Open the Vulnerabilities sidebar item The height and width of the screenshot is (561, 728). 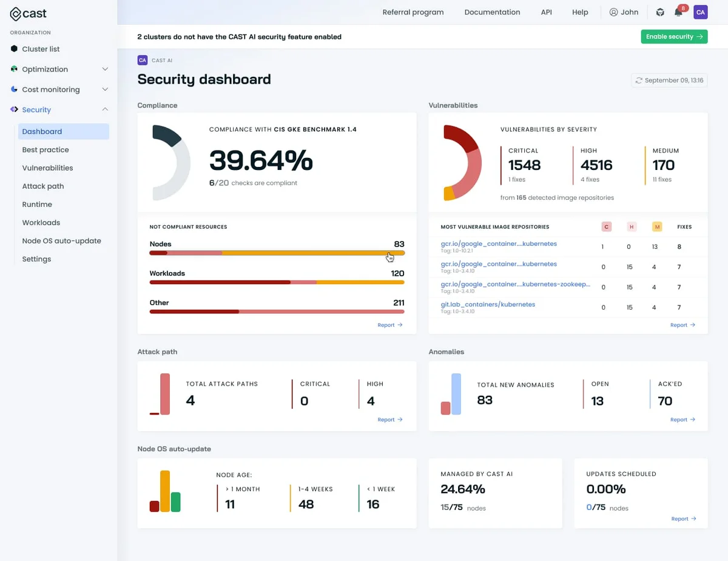(47, 168)
